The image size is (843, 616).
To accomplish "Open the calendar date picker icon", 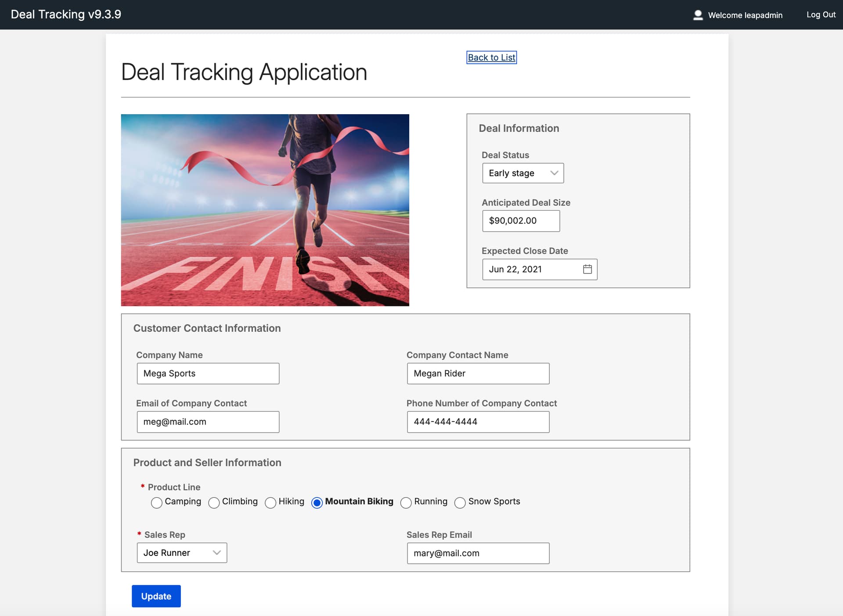I will click(587, 269).
